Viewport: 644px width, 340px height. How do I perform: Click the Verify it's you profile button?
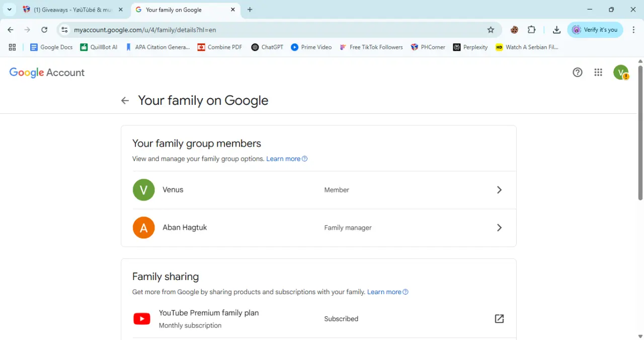click(595, 30)
